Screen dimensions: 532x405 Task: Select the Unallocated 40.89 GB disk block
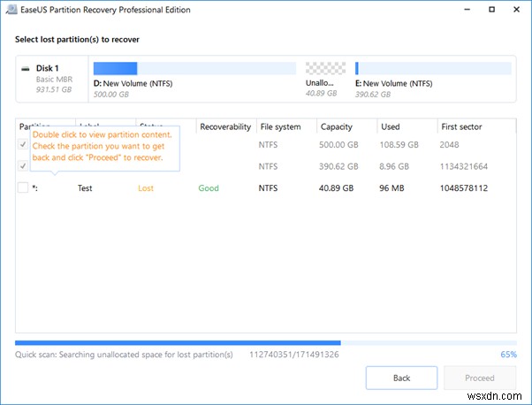coord(324,76)
